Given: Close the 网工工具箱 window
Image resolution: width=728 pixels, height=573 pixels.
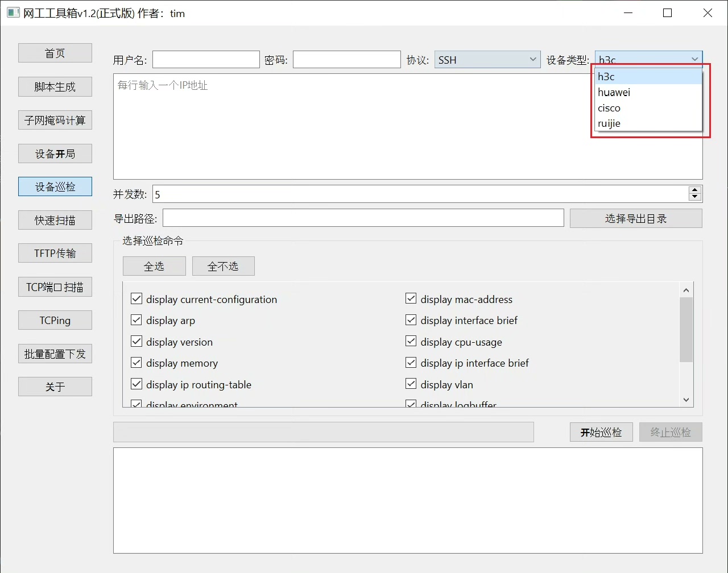Looking at the screenshot, I should click(x=708, y=13).
